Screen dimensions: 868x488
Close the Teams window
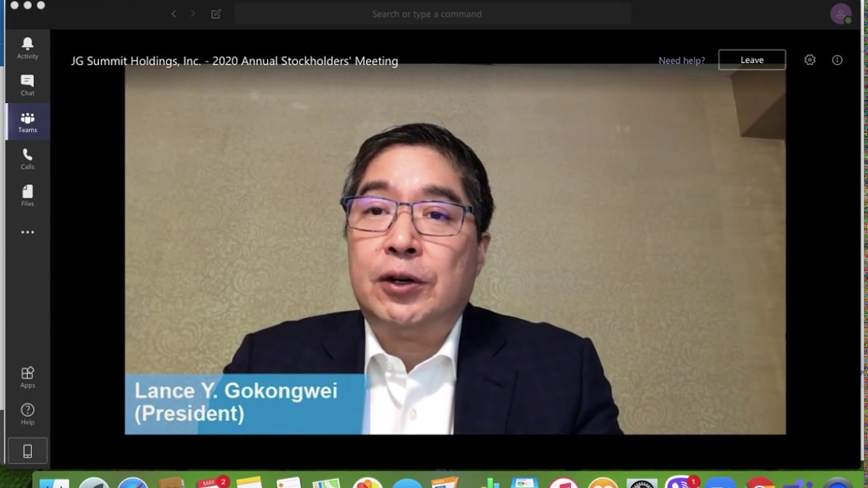pos(14,5)
